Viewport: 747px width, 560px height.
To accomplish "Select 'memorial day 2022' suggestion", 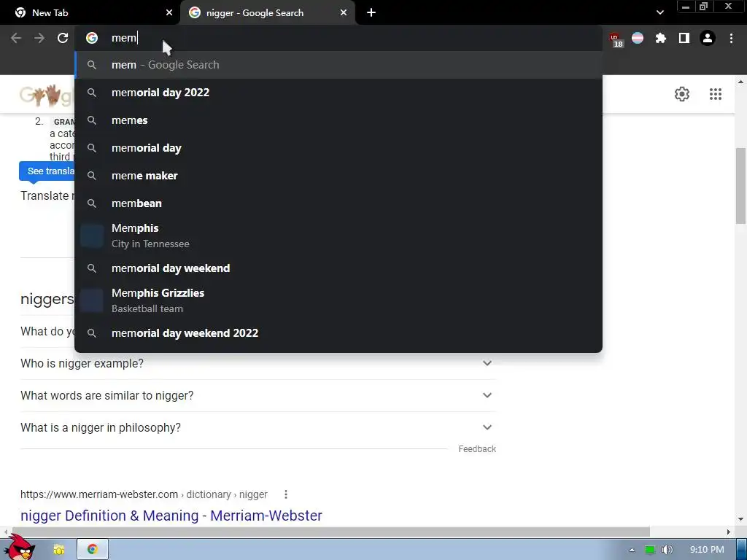I will tap(338, 93).
